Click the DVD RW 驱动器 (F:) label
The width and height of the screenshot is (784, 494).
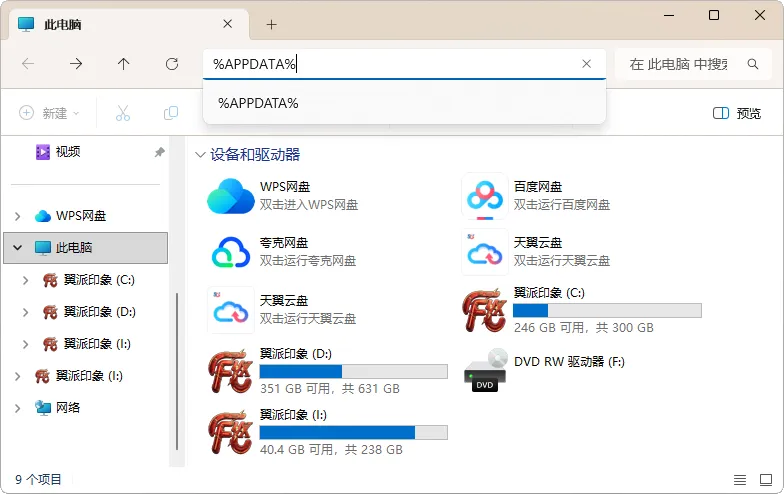pyautogui.click(x=569, y=362)
